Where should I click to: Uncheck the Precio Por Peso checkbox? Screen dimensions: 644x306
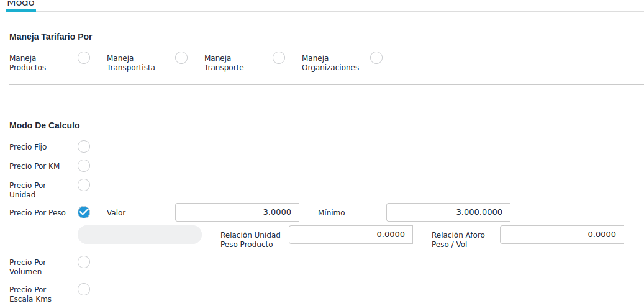coord(84,212)
